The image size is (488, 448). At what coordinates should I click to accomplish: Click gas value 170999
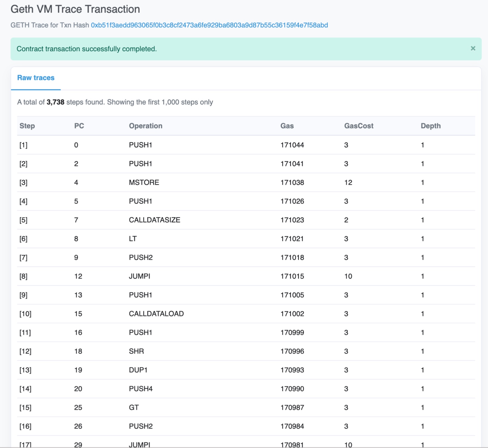[292, 332]
